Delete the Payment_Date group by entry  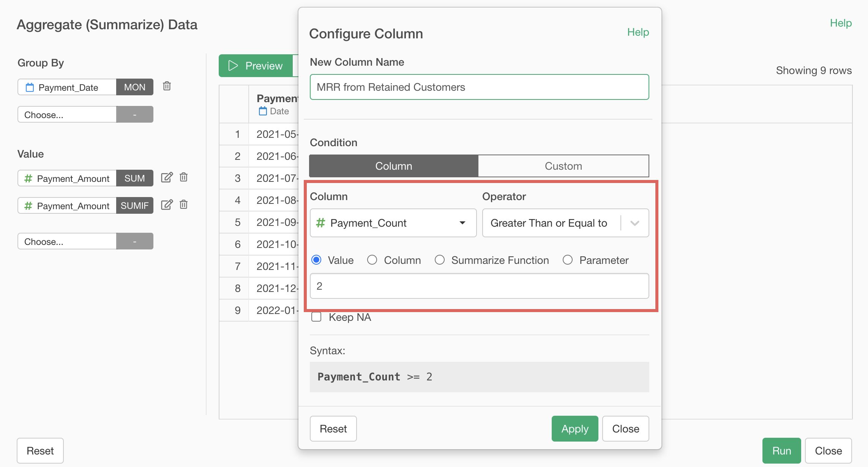pos(167,86)
